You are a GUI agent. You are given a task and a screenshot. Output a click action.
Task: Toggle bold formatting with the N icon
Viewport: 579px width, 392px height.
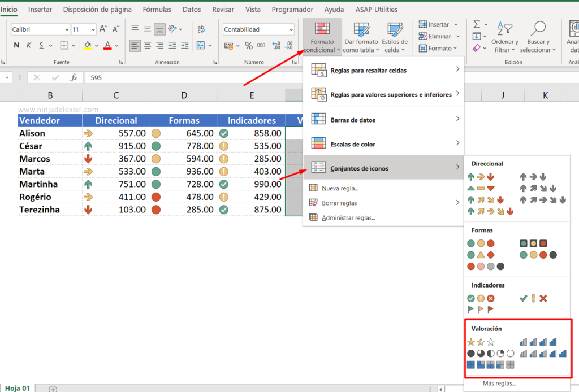click(15, 45)
